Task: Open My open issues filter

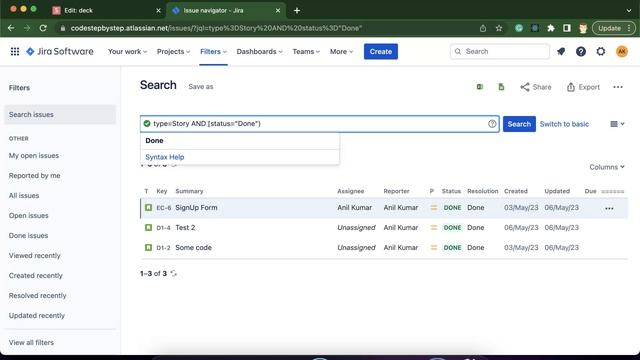Action: pyautogui.click(x=34, y=156)
